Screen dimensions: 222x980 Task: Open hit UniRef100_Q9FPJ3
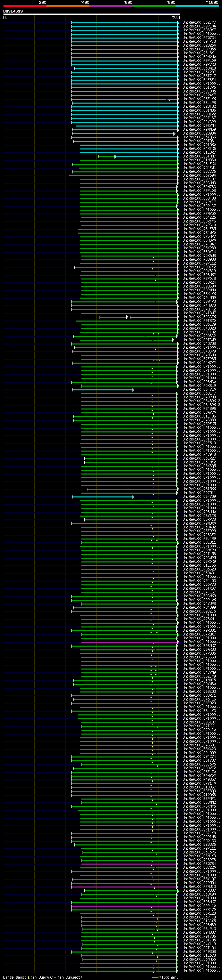(199, 41)
